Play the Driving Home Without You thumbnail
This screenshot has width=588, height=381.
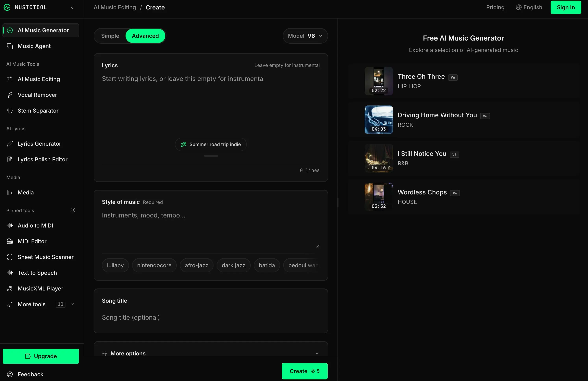(379, 120)
